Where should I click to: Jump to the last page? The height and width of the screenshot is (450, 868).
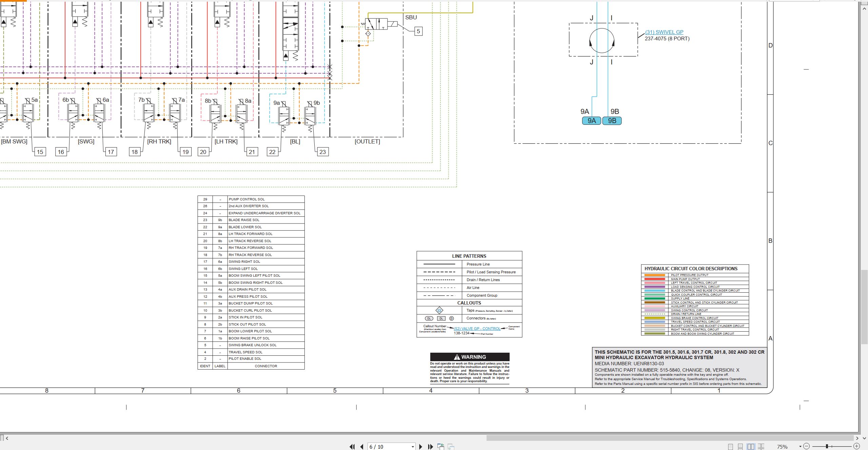430,447
